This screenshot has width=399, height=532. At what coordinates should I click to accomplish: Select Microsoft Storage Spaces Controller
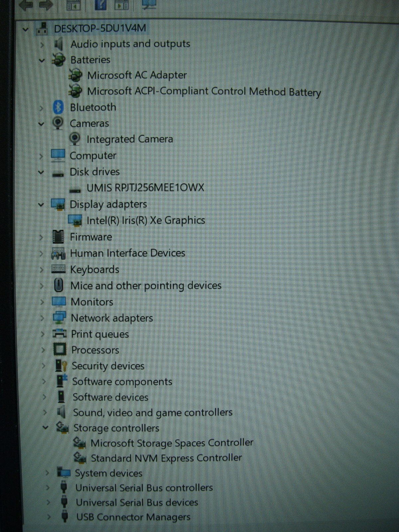click(x=172, y=443)
